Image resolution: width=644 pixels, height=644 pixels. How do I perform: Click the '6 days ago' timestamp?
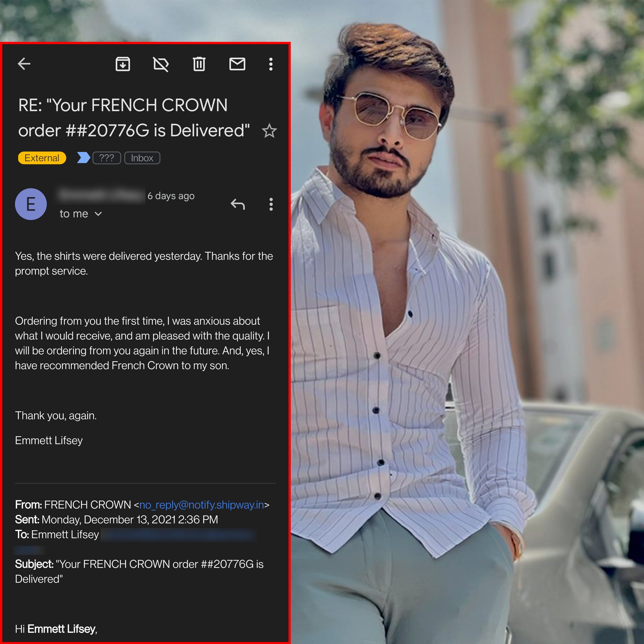171,196
